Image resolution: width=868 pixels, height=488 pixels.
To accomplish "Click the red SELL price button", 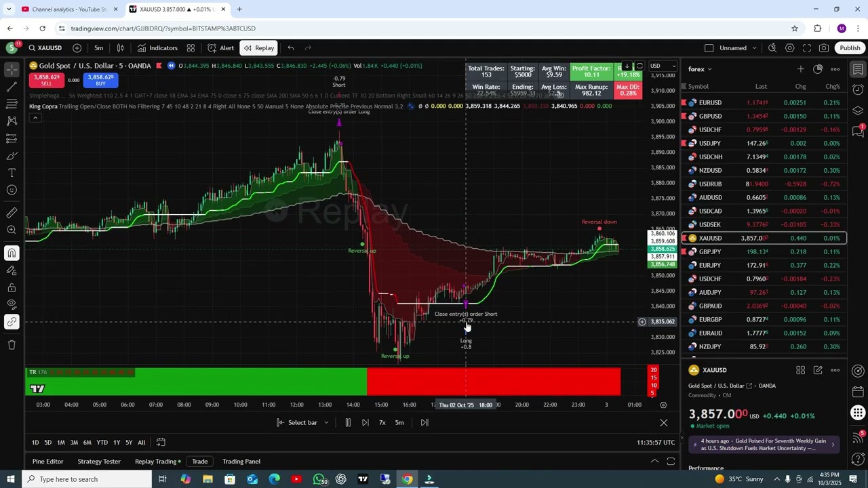I will [46, 80].
